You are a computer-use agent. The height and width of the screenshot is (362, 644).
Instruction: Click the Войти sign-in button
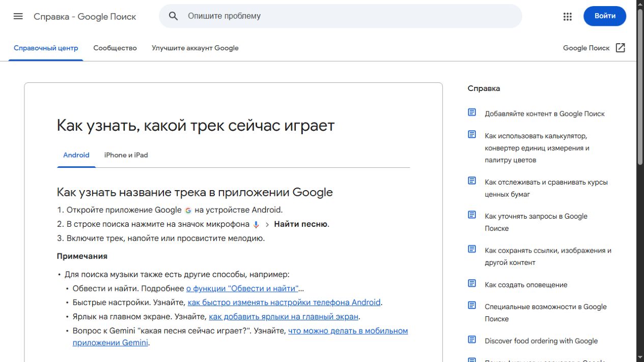point(605,16)
